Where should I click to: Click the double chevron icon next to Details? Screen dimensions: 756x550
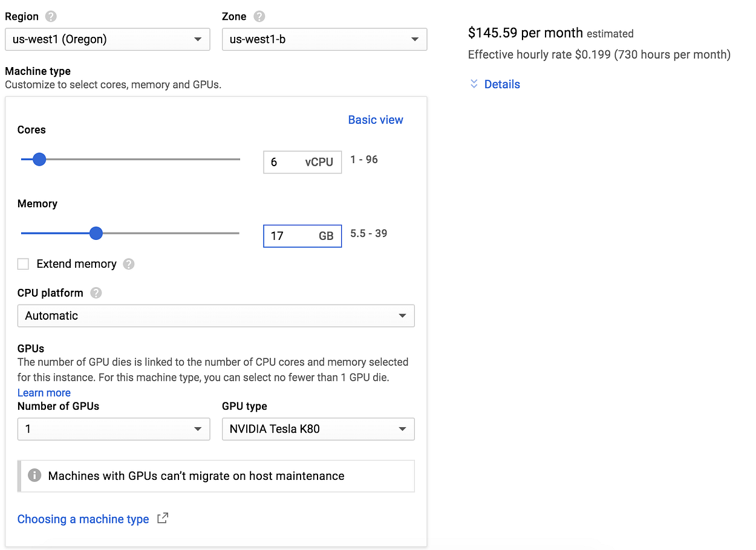[474, 84]
